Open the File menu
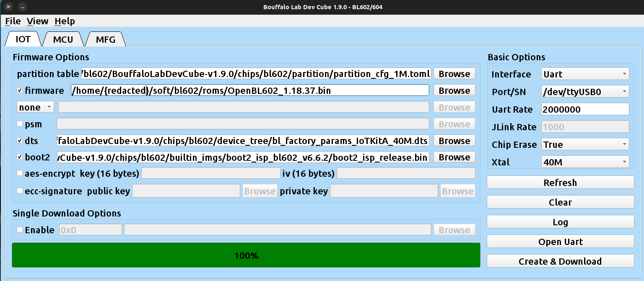The height and width of the screenshot is (281, 644). (13, 21)
